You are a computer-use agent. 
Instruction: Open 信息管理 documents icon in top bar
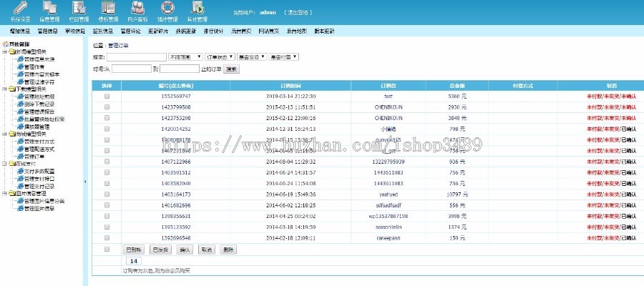coord(49,8)
